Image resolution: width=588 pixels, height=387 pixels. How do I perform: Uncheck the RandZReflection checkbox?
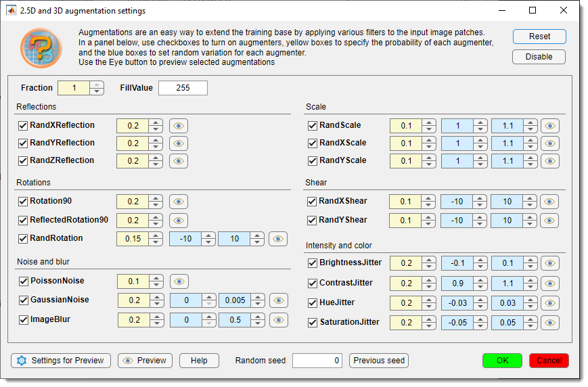23,161
